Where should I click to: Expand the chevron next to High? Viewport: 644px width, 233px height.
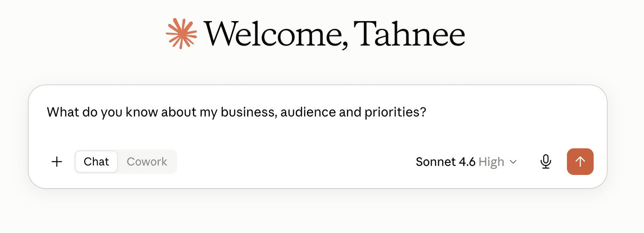pos(513,162)
